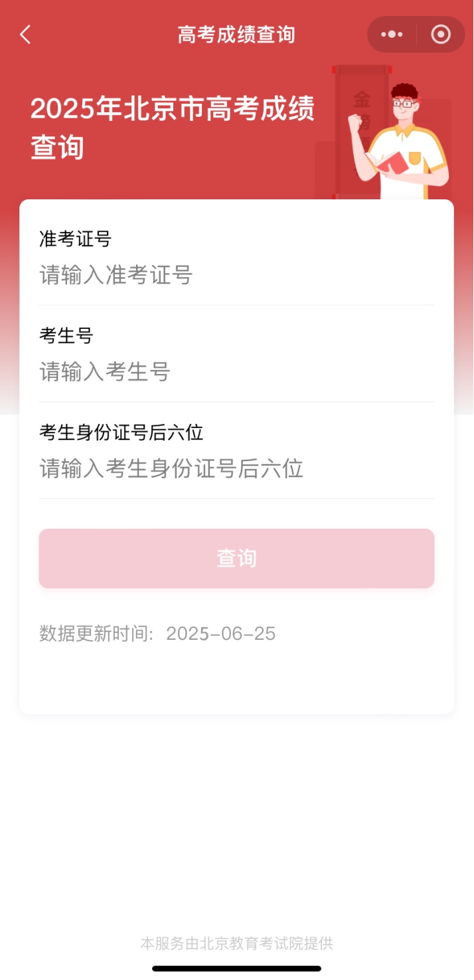Click the footer text 本服务由北京教育考试院提供
The image size is (474, 980).
coord(237,943)
